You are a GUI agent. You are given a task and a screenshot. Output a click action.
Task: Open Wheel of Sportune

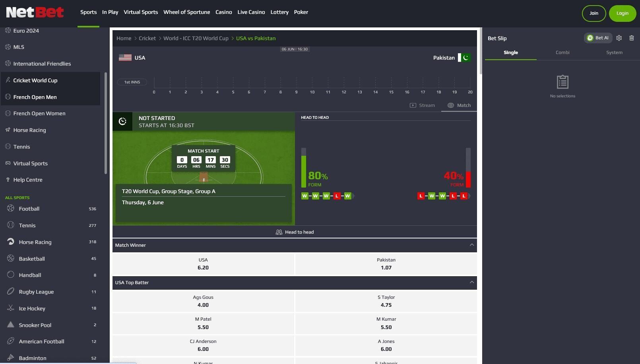pos(186,12)
